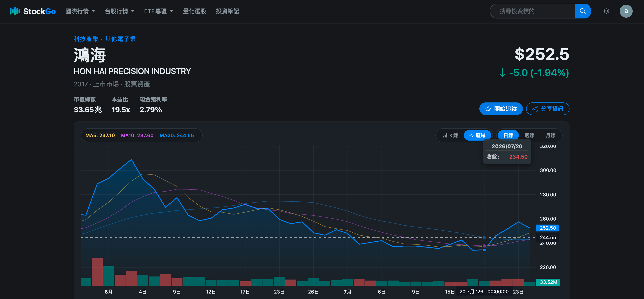Click the 2026/07/20 tooltip date
This screenshot has height=299, width=644.
[507, 146]
